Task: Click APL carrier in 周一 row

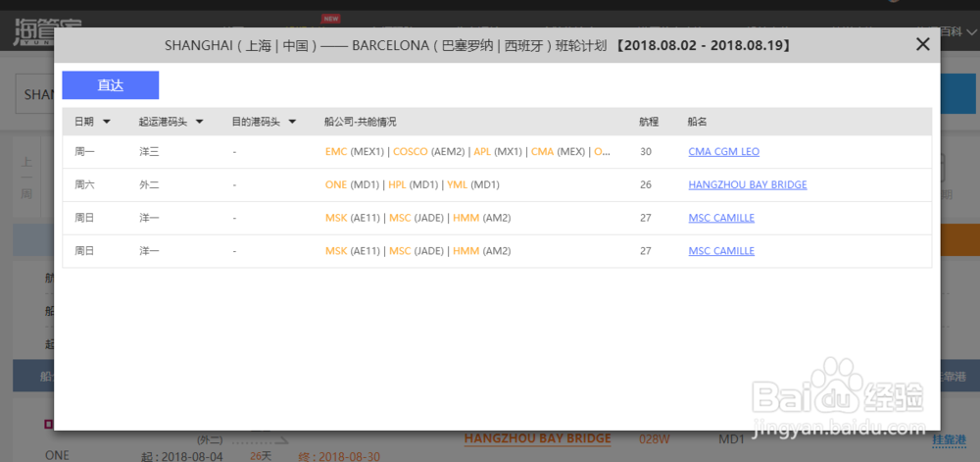Action: point(482,151)
